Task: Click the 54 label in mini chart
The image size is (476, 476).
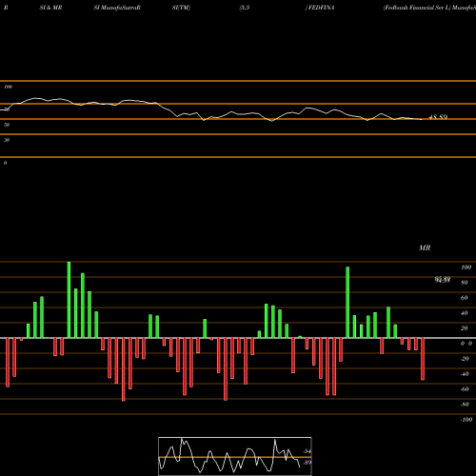Action: pyautogui.click(x=307, y=451)
